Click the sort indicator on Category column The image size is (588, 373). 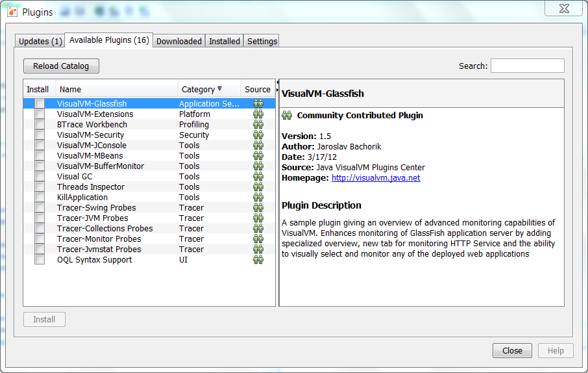point(220,89)
